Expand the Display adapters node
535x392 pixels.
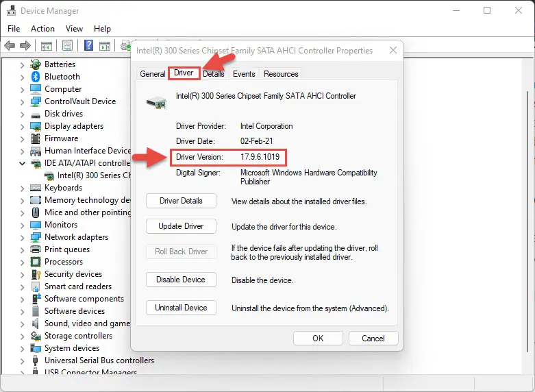pyautogui.click(x=22, y=127)
